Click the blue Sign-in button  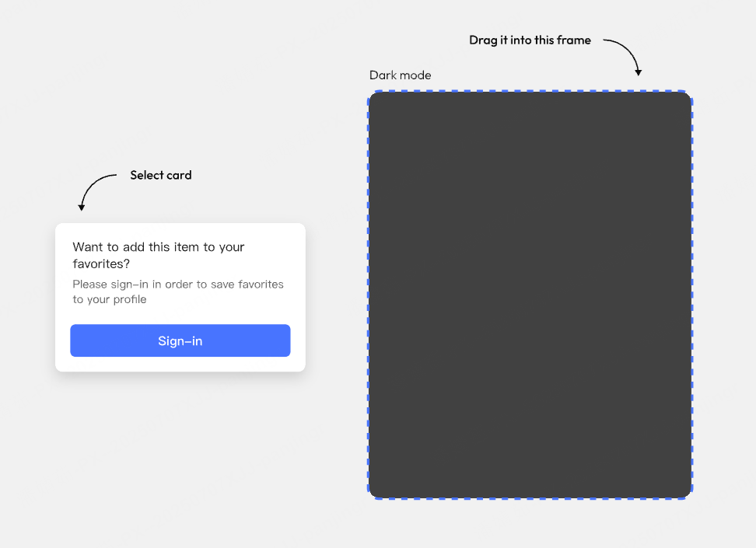point(180,340)
